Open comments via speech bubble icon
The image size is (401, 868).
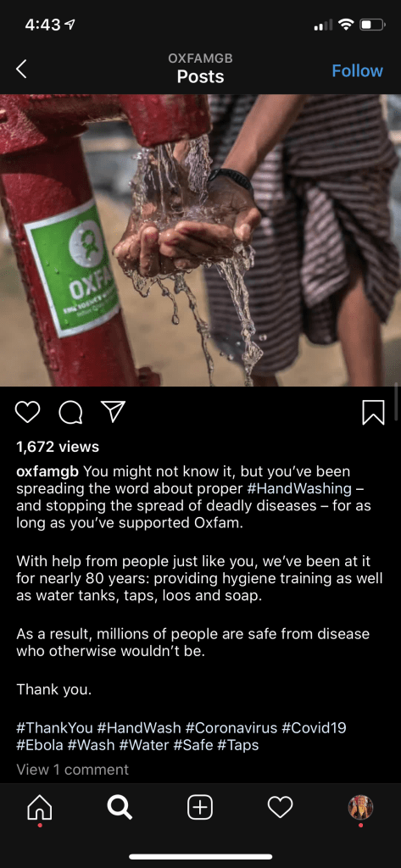70,413
